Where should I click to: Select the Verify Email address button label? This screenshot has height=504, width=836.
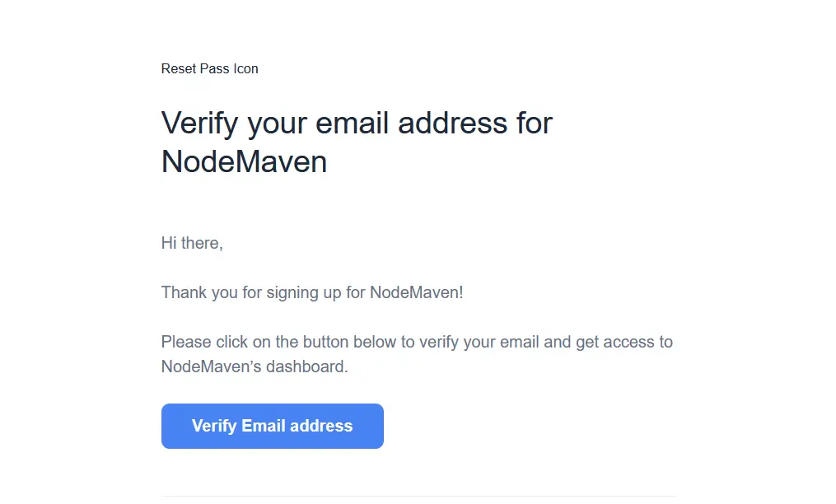(x=272, y=426)
